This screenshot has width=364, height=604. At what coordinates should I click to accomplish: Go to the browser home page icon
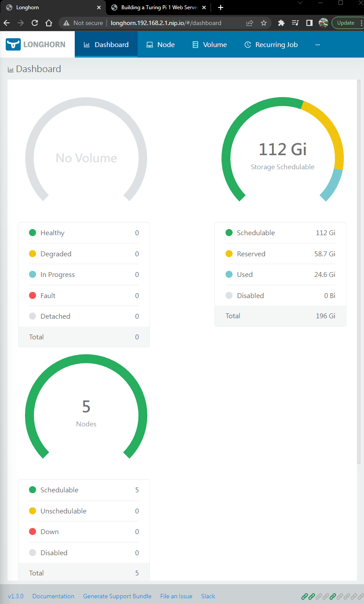click(x=49, y=23)
